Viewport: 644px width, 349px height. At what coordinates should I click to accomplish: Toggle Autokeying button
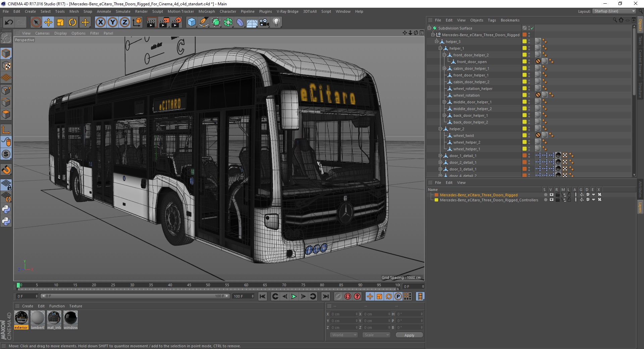(x=348, y=296)
